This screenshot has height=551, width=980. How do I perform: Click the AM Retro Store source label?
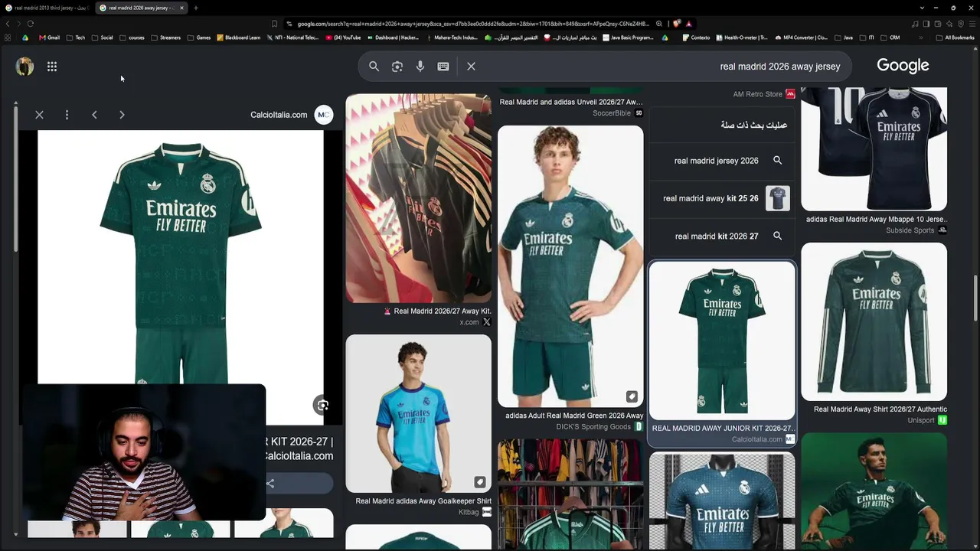pyautogui.click(x=757, y=94)
